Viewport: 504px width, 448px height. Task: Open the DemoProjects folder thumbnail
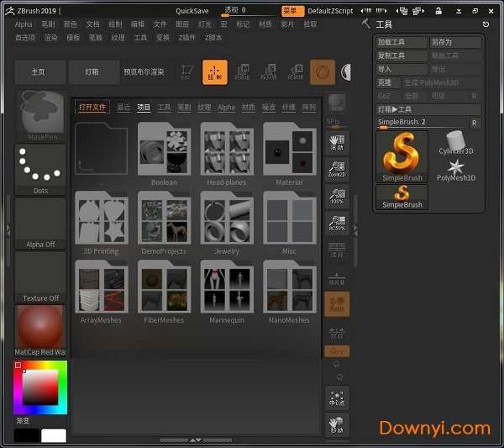point(165,222)
